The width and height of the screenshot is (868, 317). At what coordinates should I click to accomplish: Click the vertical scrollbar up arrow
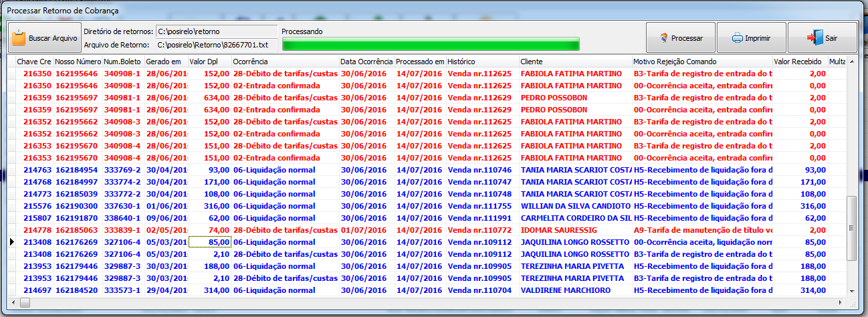tap(851, 61)
